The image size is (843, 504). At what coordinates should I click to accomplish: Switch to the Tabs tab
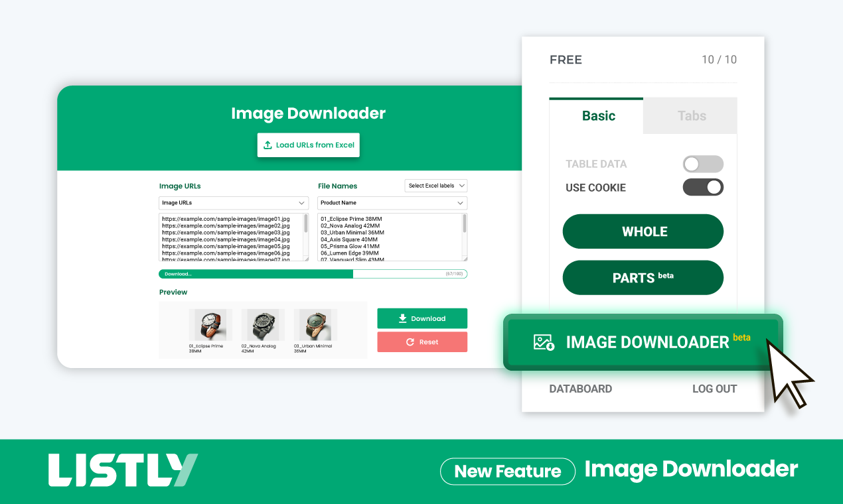691,115
